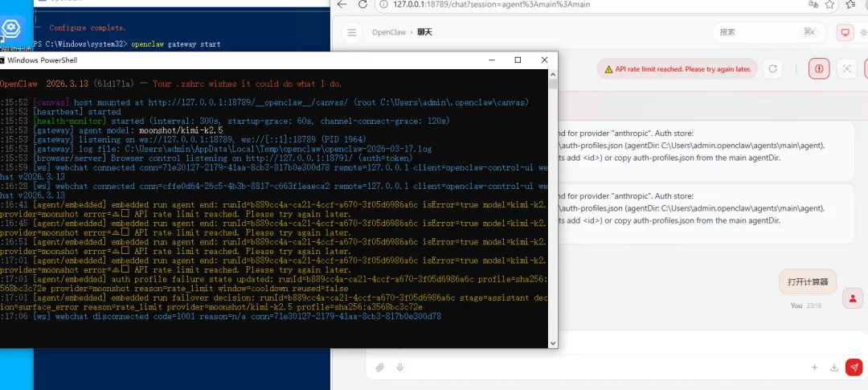The height and width of the screenshot is (390, 868).
Task: Click the OpenClaw breadcrumb link
Action: [389, 33]
